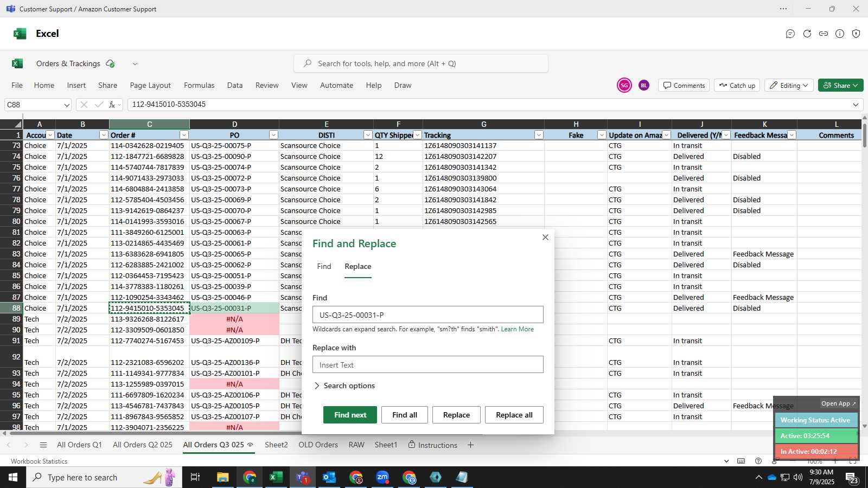Open the File menu

click(17, 85)
